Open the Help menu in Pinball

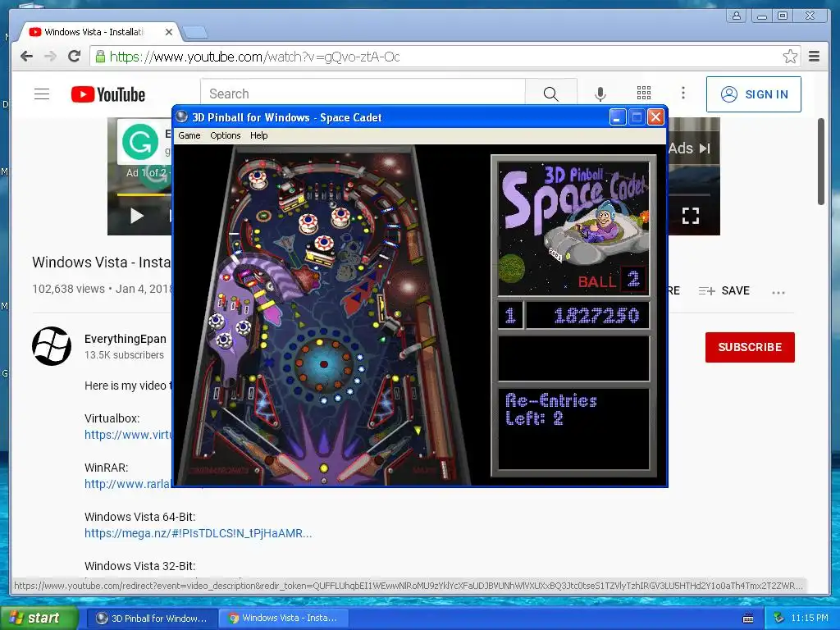tap(258, 135)
